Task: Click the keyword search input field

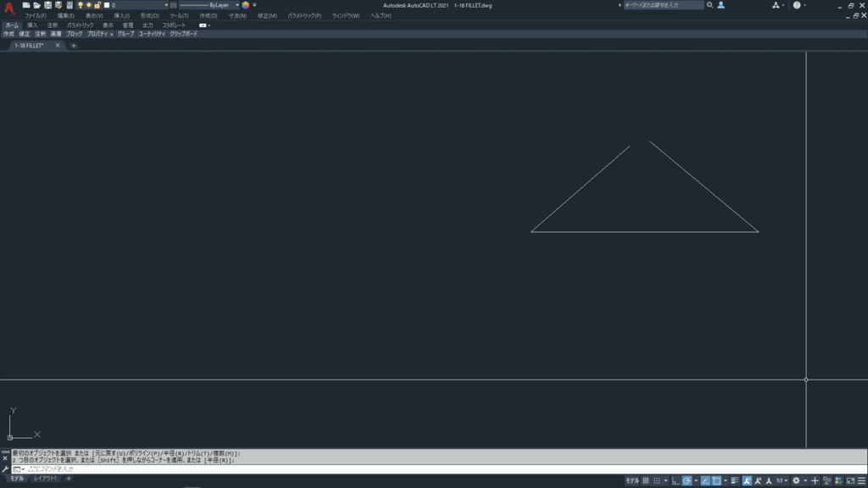Action: (x=663, y=5)
